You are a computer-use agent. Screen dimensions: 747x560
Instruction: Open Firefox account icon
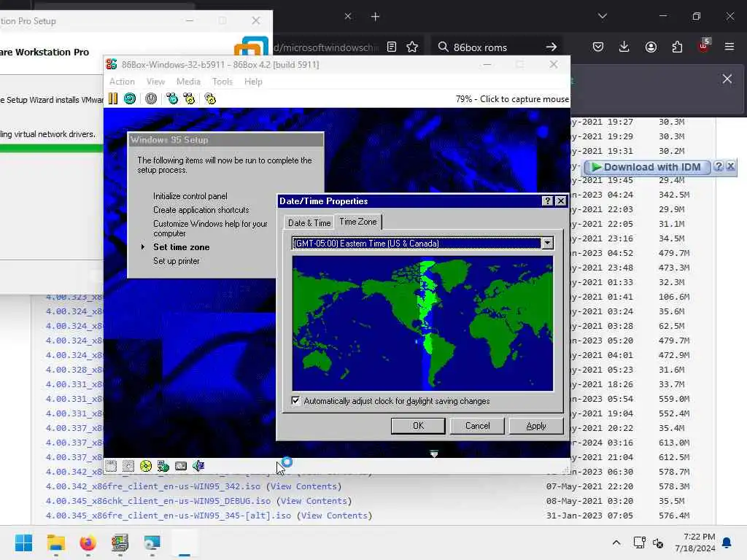click(x=651, y=47)
